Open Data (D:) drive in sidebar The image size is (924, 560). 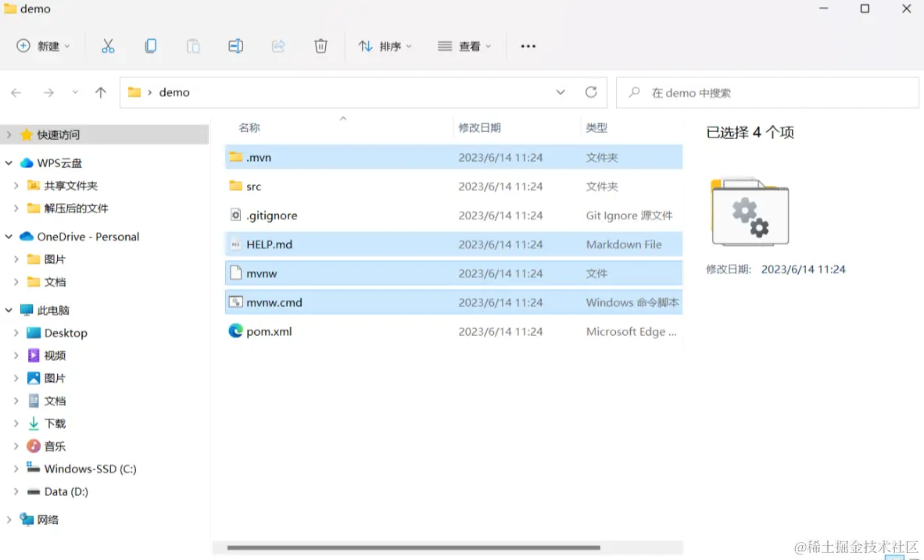pyautogui.click(x=66, y=492)
